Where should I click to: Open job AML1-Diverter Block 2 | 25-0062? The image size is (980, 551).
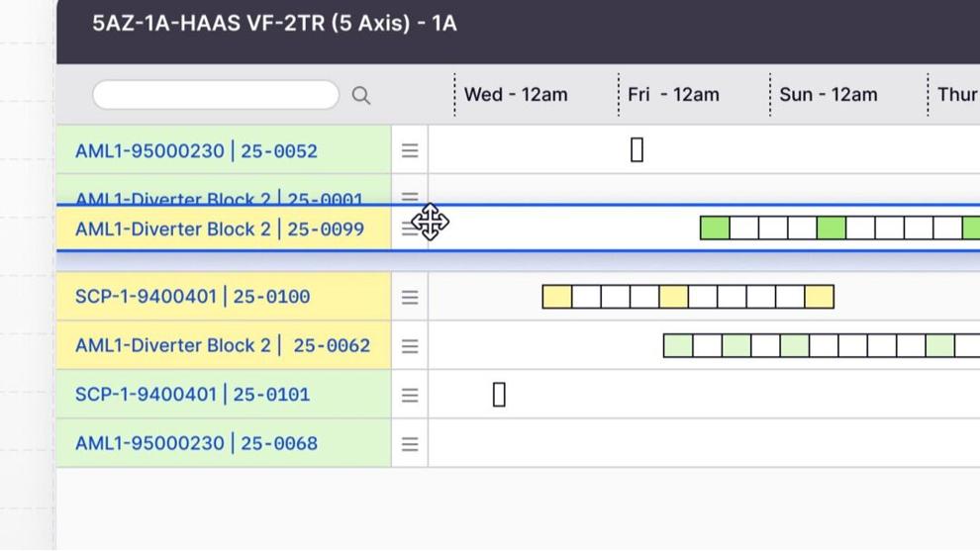coord(223,345)
